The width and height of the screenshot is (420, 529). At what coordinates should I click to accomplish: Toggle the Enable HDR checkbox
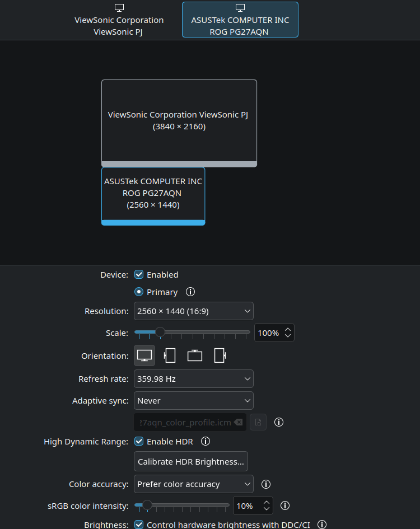pyautogui.click(x=139, y=441)
